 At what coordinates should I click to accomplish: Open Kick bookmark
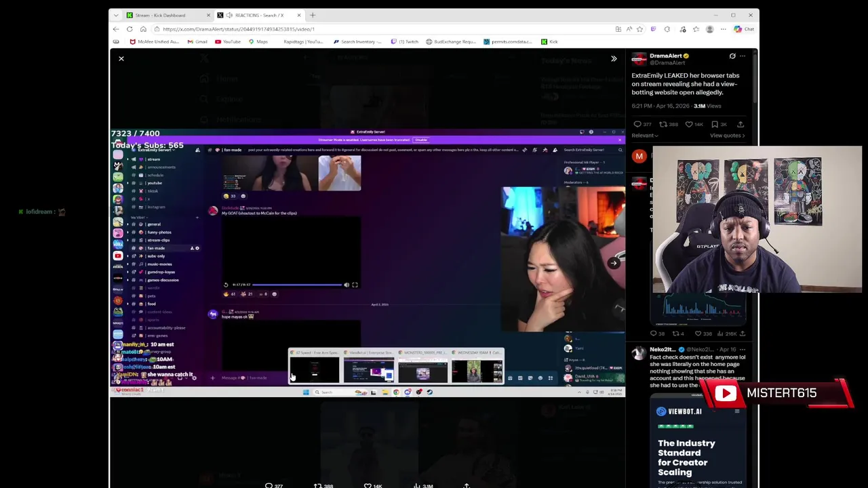(x=550, y=42)
